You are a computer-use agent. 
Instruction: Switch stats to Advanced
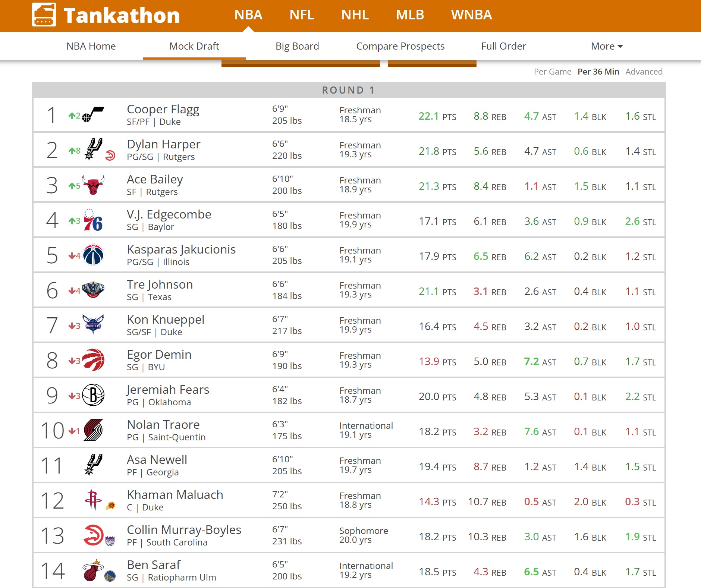(x=644, y=72)
